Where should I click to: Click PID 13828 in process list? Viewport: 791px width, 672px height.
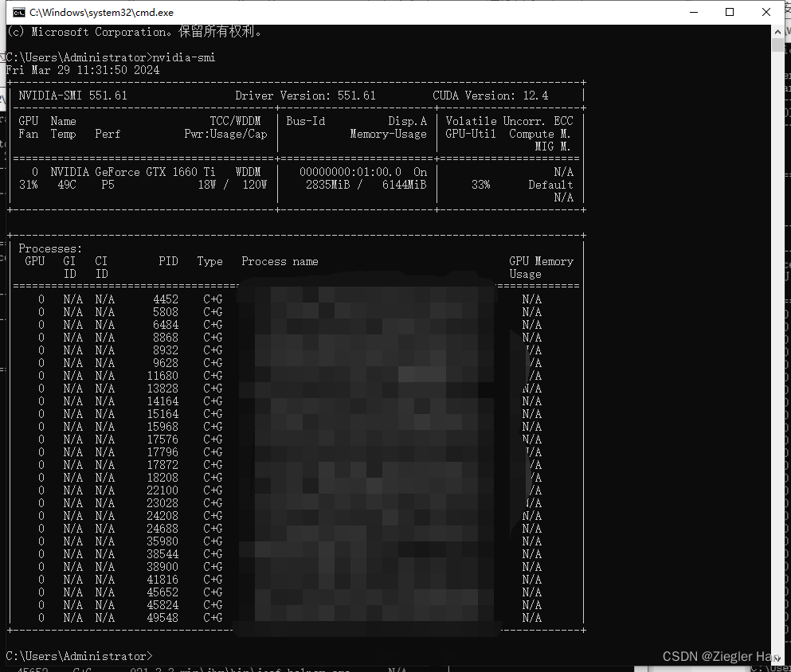tap(163, 389)
